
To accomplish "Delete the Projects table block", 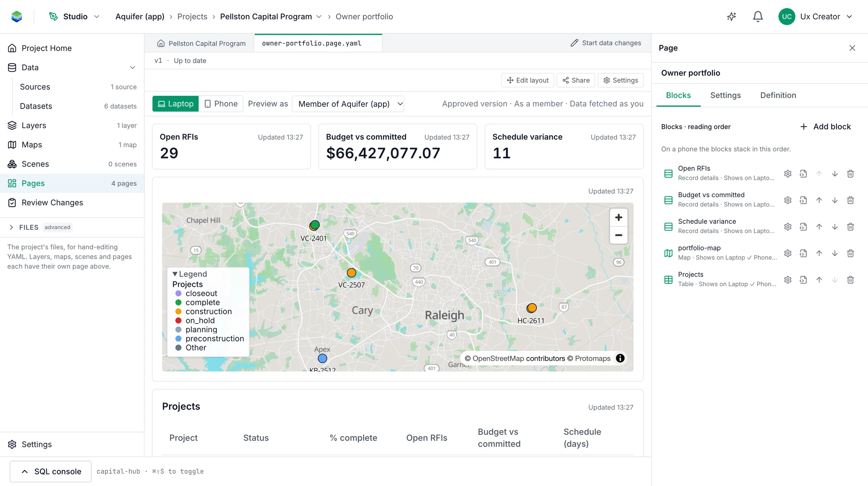I will coord(850,280).
